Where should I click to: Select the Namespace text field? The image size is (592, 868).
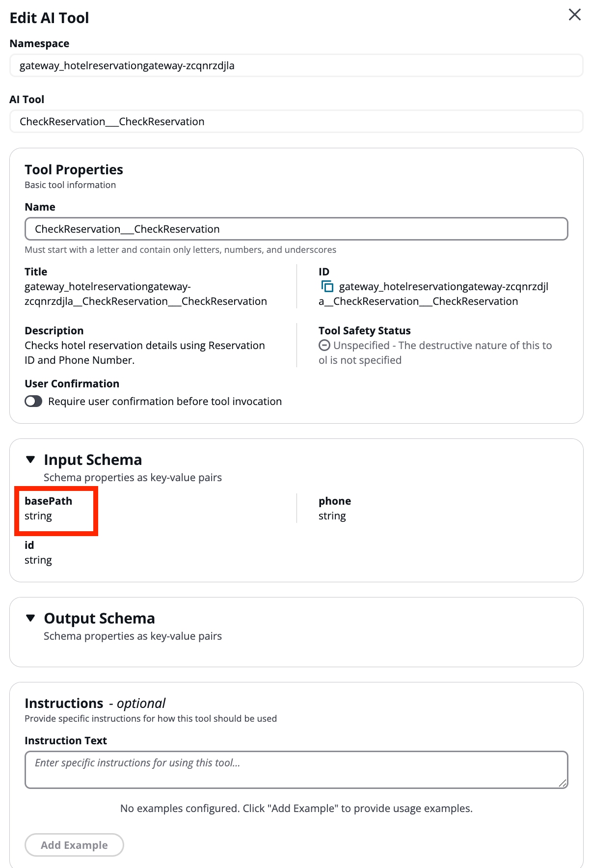click(x=296, y=66)
